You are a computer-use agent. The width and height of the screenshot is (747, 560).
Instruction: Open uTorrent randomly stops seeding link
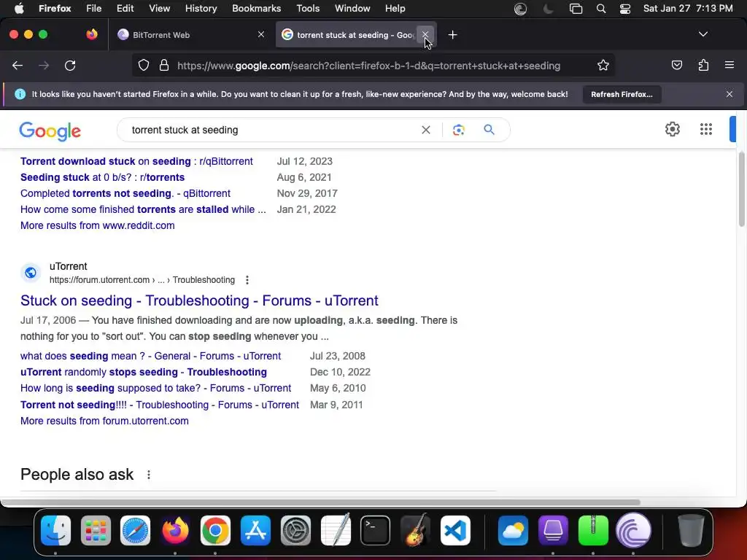[x=144, y=372]
